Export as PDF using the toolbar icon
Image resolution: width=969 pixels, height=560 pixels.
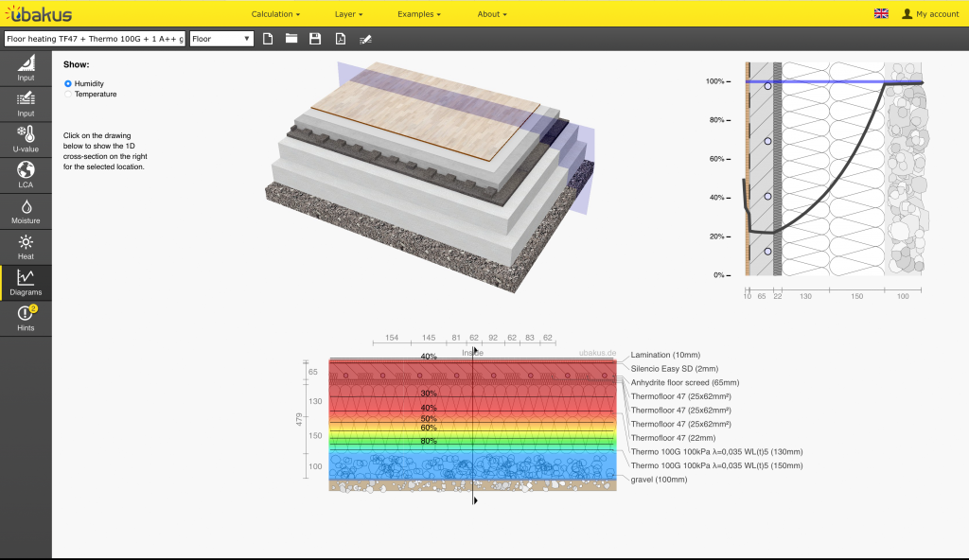340,39
